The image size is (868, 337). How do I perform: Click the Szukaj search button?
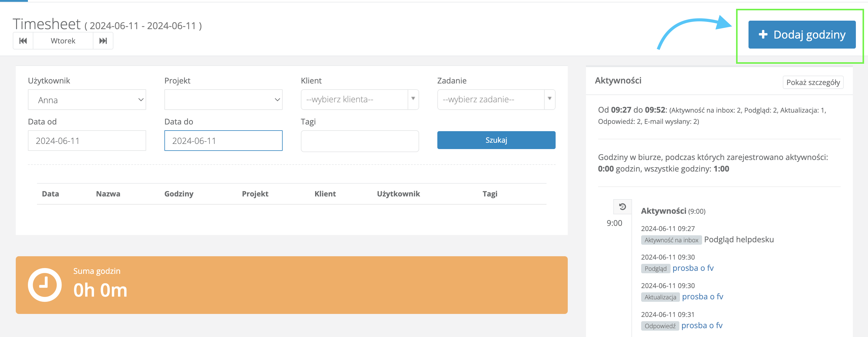(496, 140)
